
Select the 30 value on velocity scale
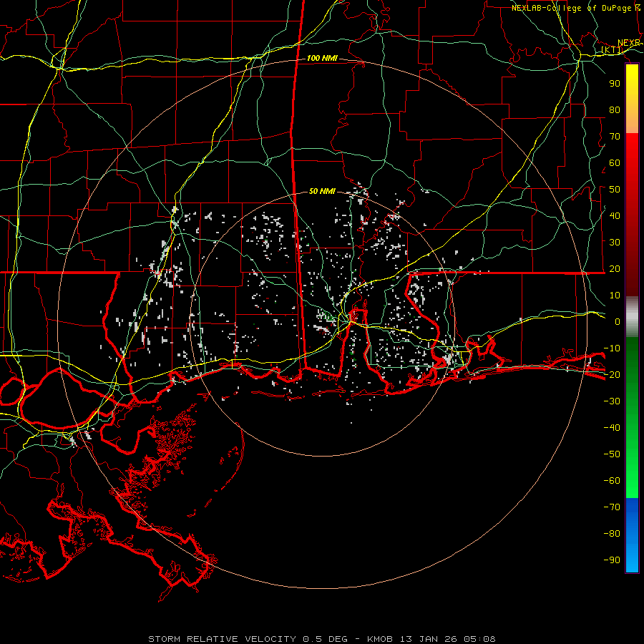615,242
